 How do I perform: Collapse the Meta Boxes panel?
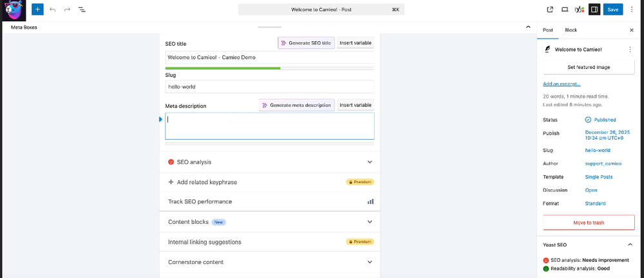528,27
